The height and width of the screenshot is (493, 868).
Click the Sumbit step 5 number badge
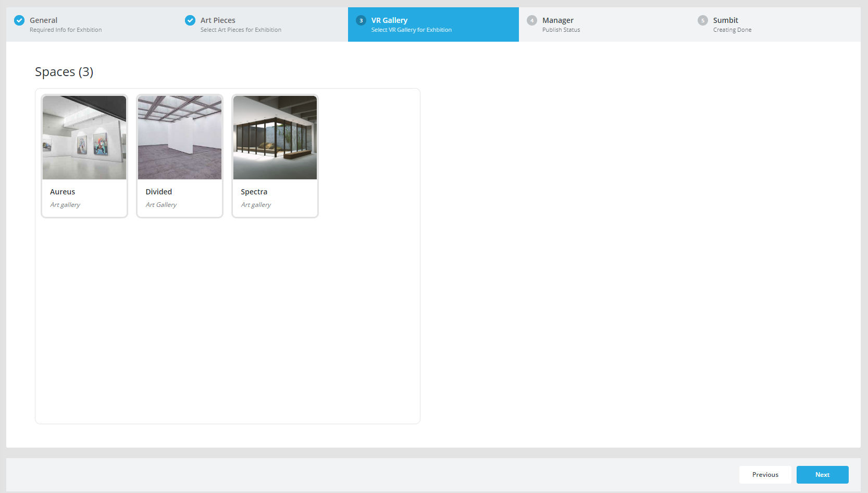[703, 20]
